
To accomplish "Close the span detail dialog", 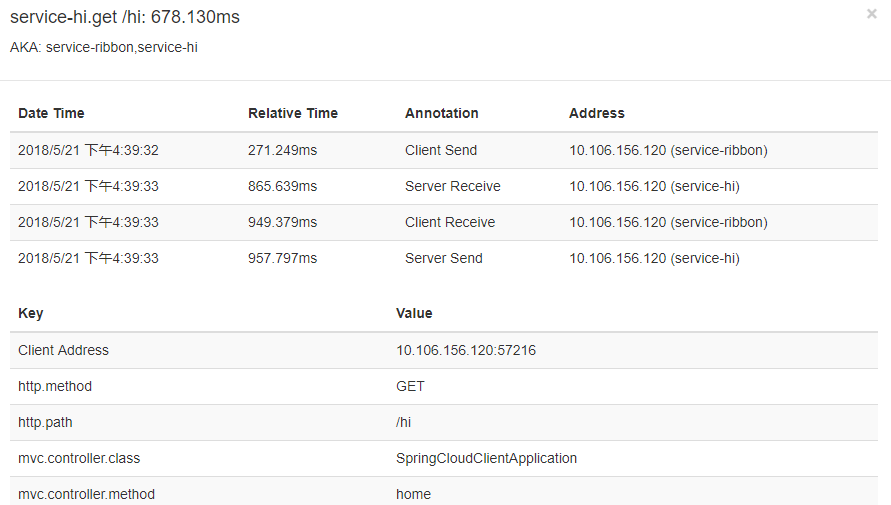I will coord(871,14).
